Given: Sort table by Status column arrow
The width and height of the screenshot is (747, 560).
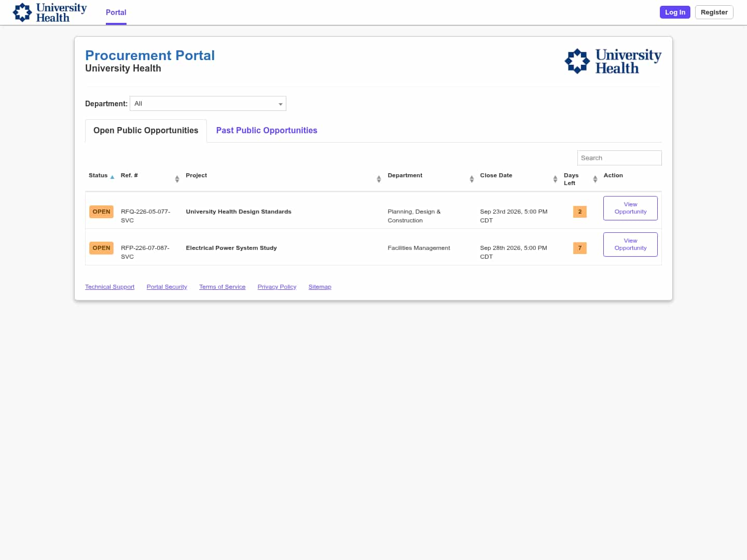Looking at the screenshot, I should tap(112, 177).
